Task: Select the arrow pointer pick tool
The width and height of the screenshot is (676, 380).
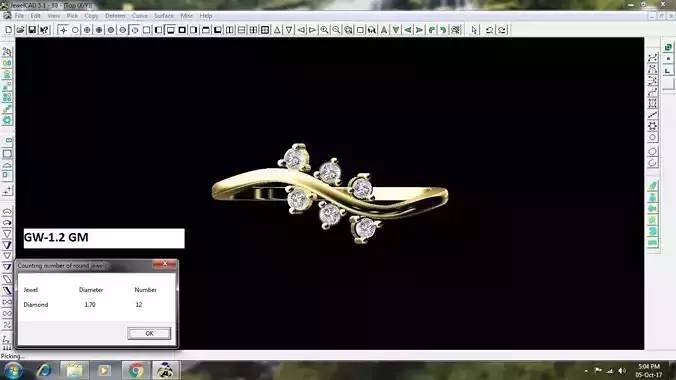Action: pos(475,30)
